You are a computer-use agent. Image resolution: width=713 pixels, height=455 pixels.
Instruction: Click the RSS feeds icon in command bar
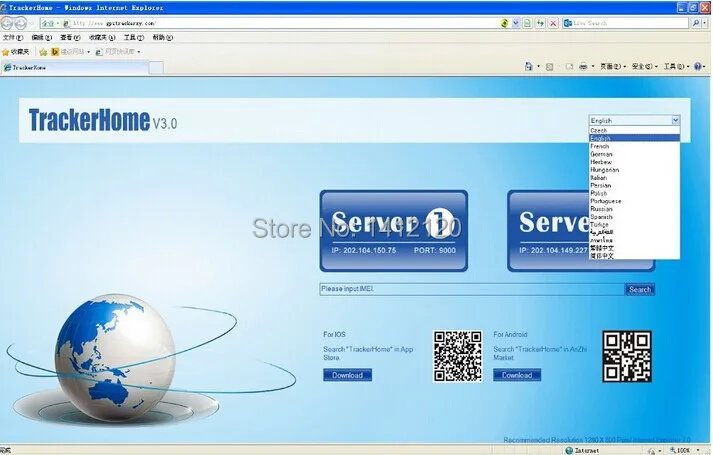[x=549, y=67]
